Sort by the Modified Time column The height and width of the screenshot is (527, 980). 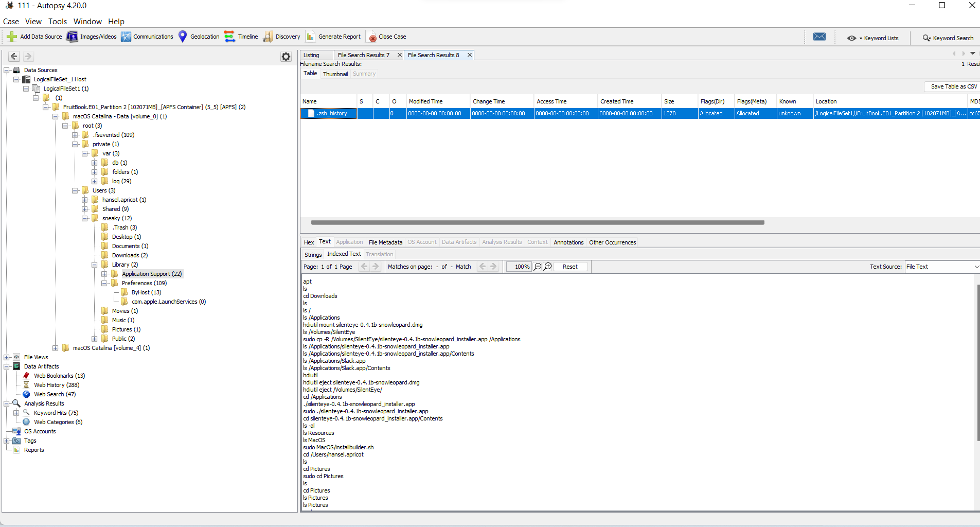(x=438, y=101)
